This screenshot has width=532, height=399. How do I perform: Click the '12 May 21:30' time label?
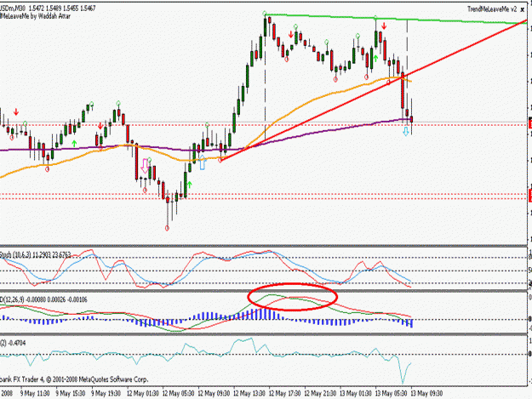[x=320, y=393]
